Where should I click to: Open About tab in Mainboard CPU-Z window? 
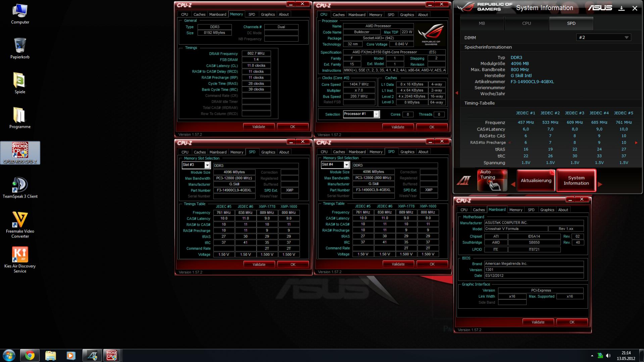[563, 210]
